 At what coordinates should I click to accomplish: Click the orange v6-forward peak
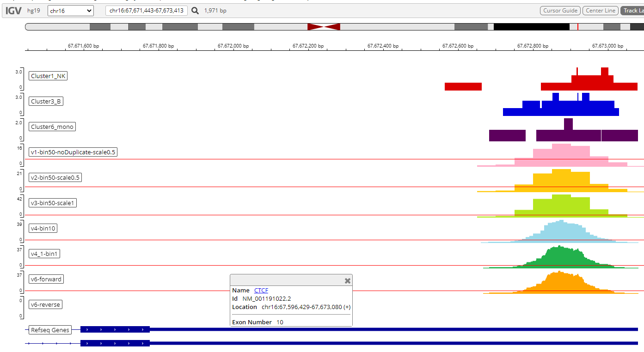560,282
